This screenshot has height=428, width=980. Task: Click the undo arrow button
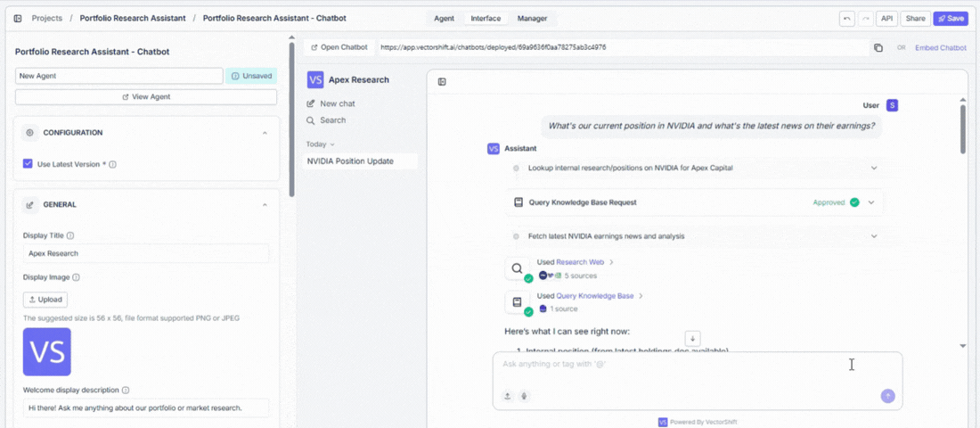(x=847, y=18)
